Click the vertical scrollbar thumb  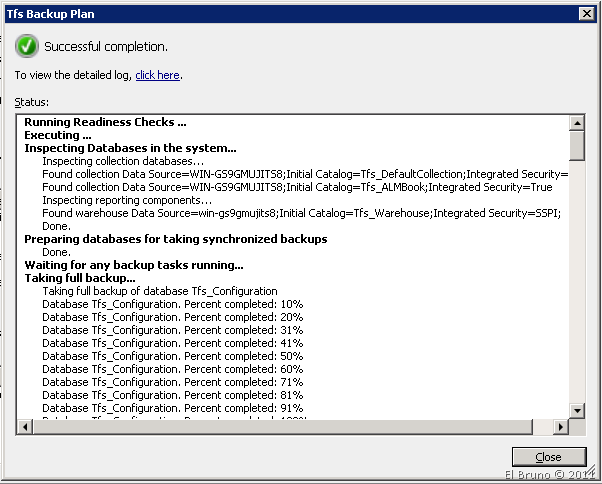[576, 145]
